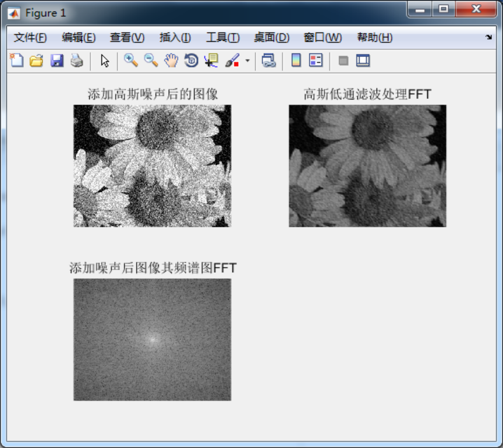Toggle the Pan hand tool
503x448 pixels.
(x=170, y=60)
